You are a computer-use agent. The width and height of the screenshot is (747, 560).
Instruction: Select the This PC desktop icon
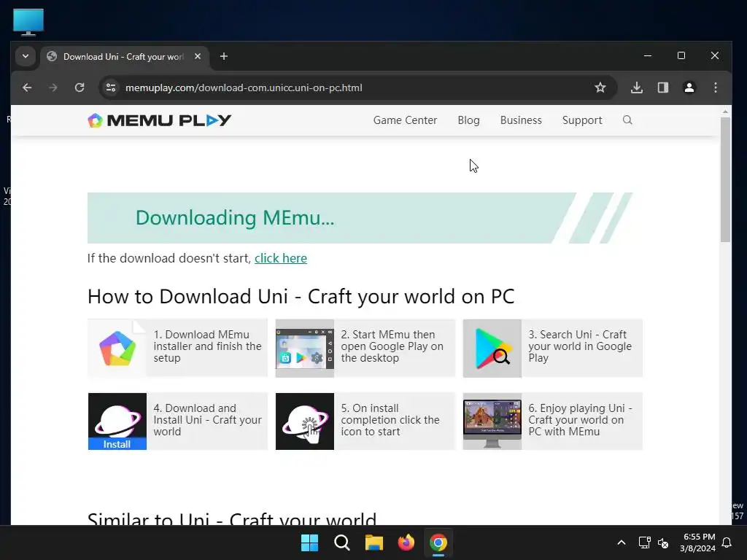click(x=28, y=22)
